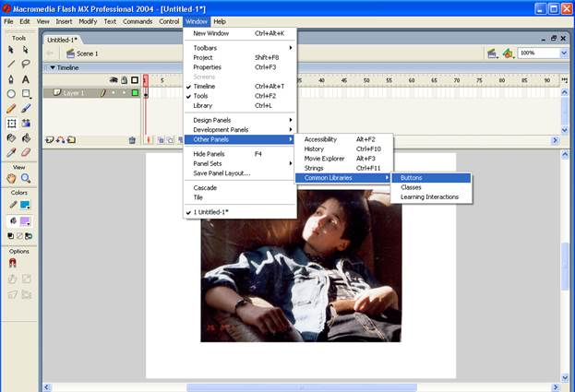Screen dimensions: 575x392
Task: Click the Edit Symbols icon
Action: [509, 53]
